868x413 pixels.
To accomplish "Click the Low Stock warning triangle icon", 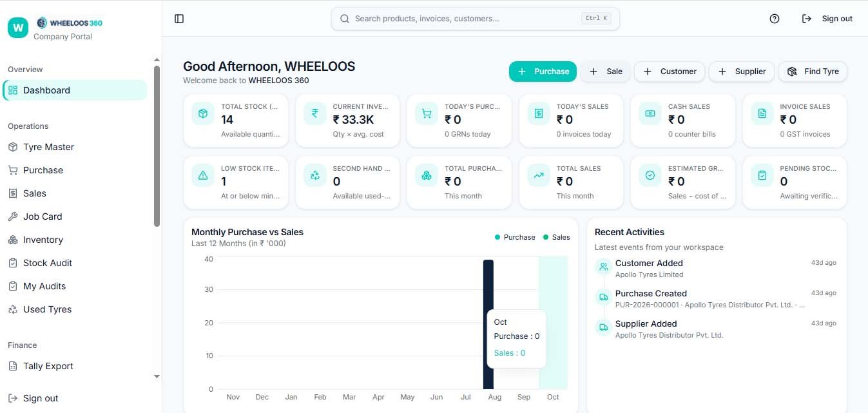I will pyautogui.click(x=203, y=175).
